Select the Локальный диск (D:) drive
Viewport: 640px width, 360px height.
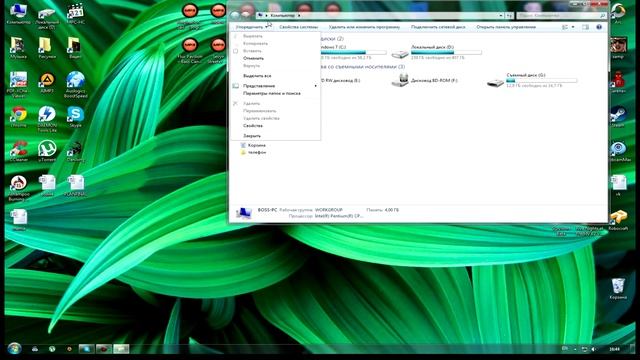click(436, 52)
